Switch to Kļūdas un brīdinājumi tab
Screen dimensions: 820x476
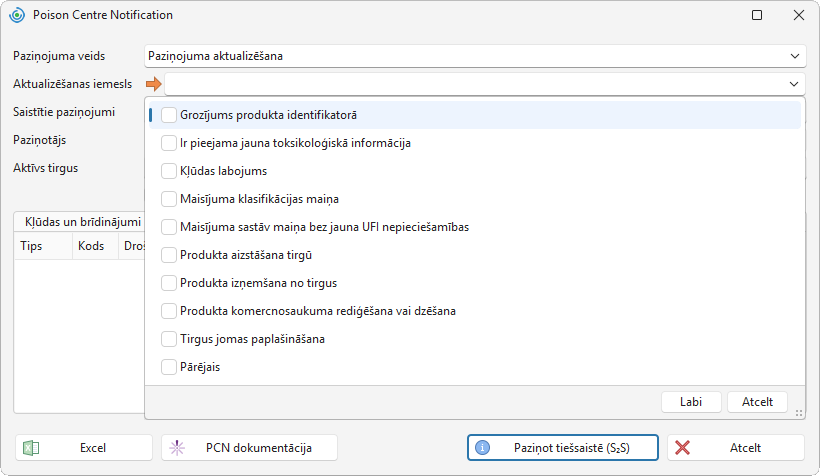click(x=83, y=222)
